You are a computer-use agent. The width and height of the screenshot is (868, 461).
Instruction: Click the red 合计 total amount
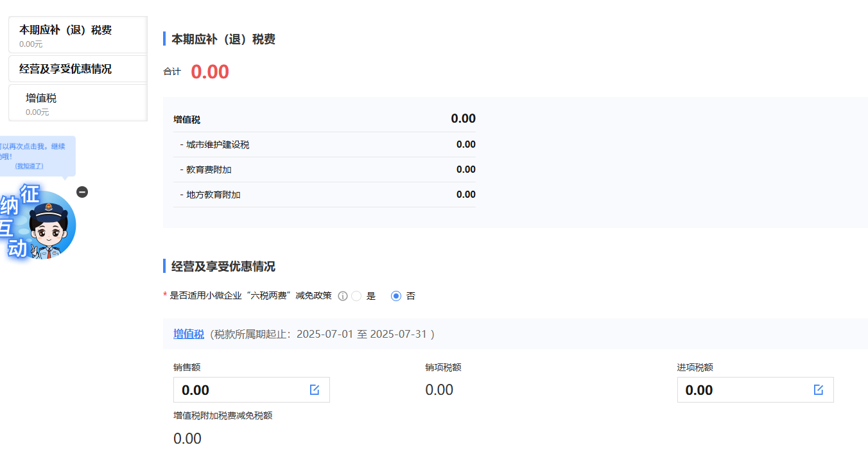[210, 72]
